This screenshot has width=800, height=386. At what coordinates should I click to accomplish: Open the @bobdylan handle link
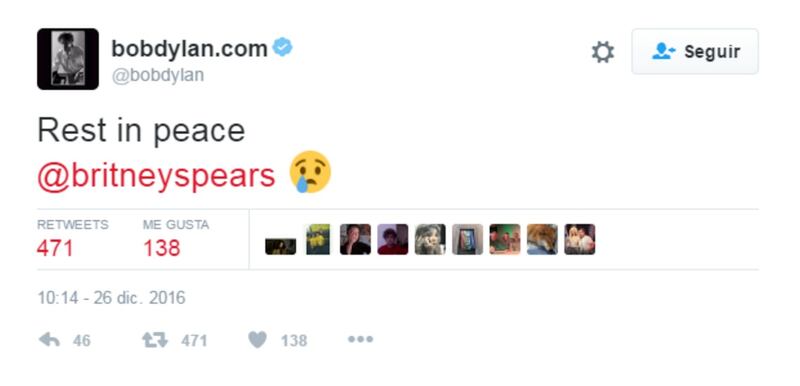pyautogui.click(x=158, y=75)
